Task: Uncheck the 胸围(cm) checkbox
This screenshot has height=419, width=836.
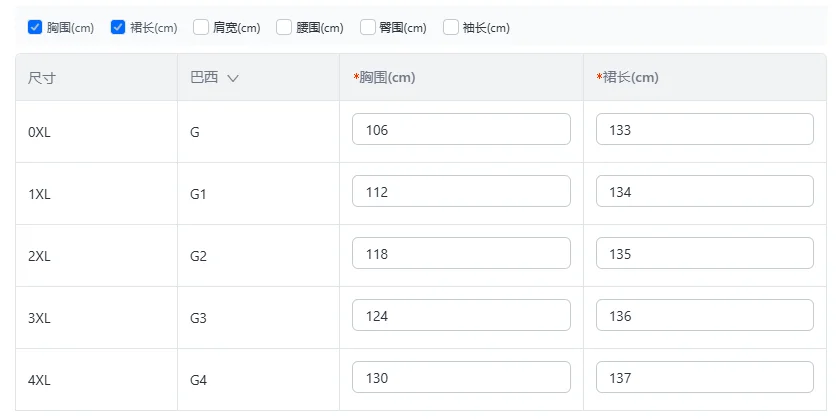Action: [35, 28]
